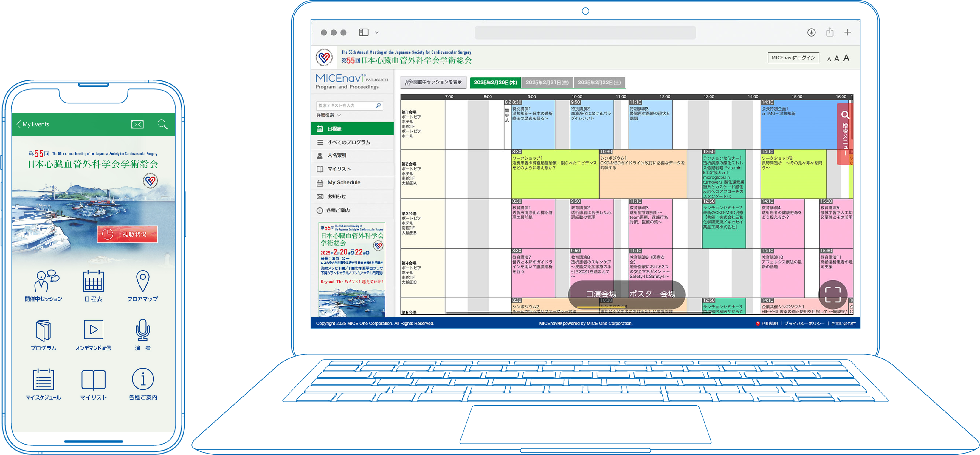Switch to 2025年2月22日(土) tab
Image resolution: width=980 pixels, height=455 pixels.
(599, 83)
